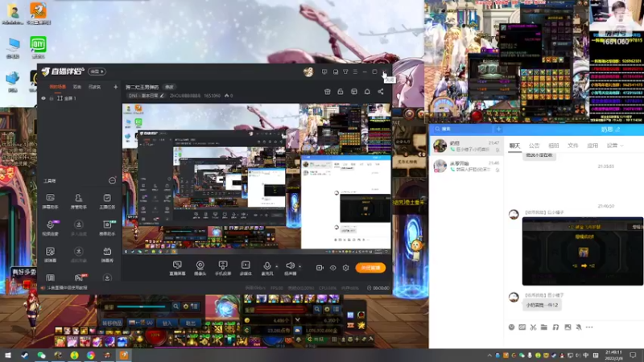Open the Windows Start button
Image resolution: width=644 pixels, height=362 pixels.
[7, 355]
